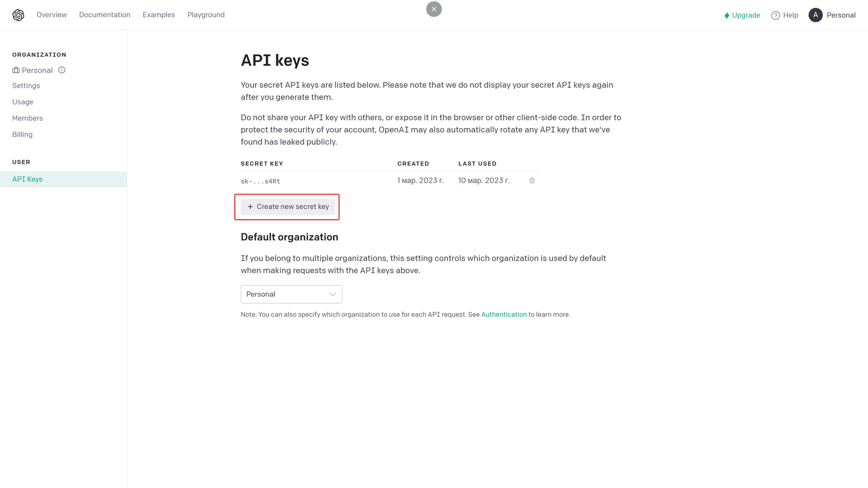This screenshot has height=488, width=868.
Task: Click the briefcase icon next to Personal
Action: coord(16,70)
